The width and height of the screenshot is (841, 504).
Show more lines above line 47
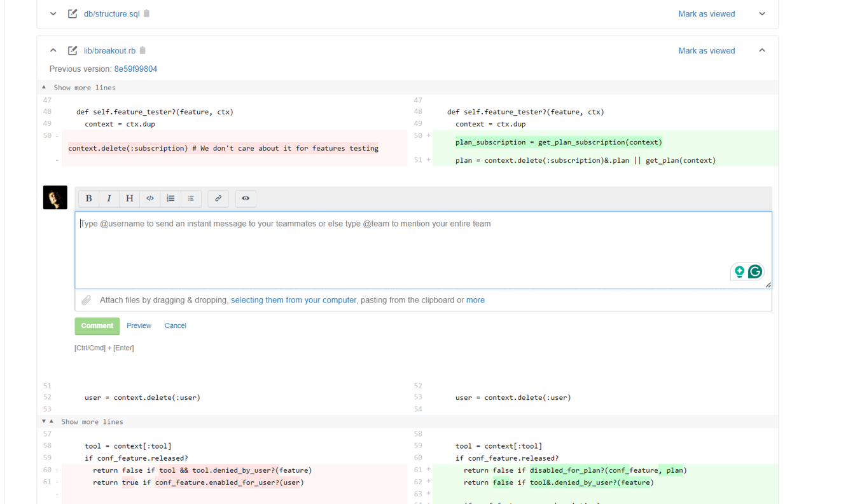coord(84,88)
